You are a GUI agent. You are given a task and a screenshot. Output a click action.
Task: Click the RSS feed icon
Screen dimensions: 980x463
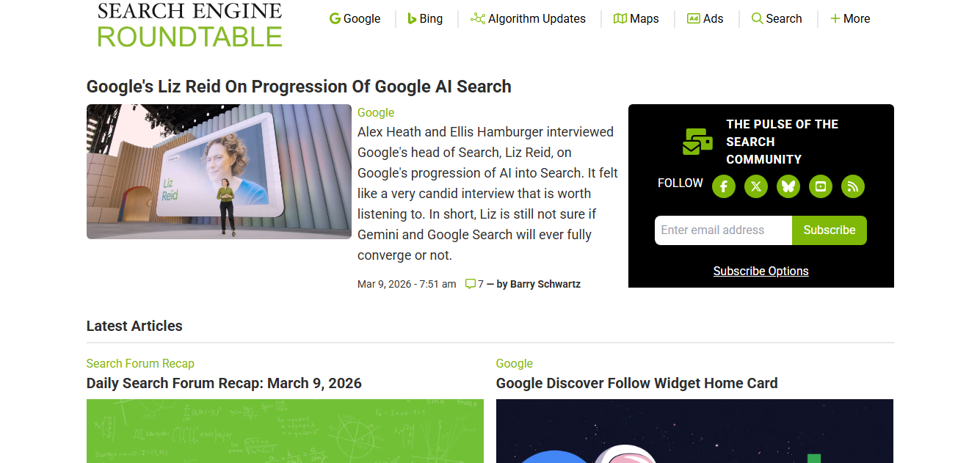852,186
